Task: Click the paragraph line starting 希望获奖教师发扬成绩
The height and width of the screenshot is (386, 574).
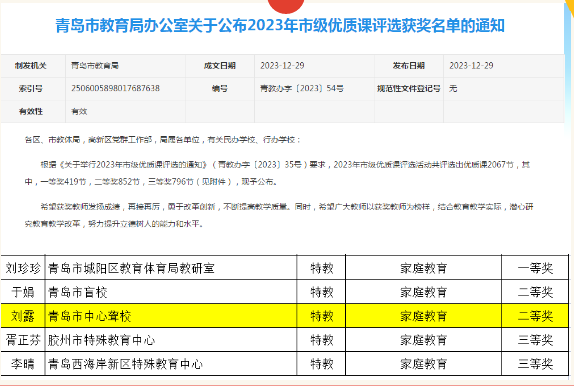Action: [x=287, y=207]
